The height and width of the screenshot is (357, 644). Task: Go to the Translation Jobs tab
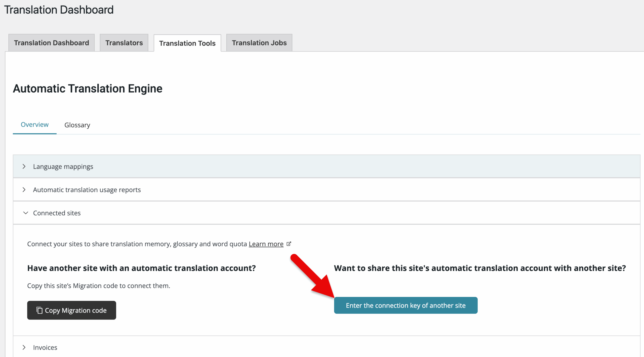tap(259, 43)
